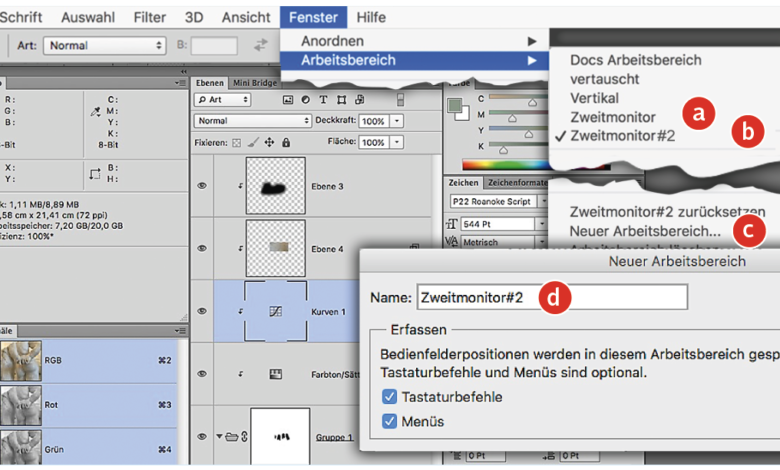780x470 pixels.
Task: Click the workspace Name input field
Action: coord(551,297)
